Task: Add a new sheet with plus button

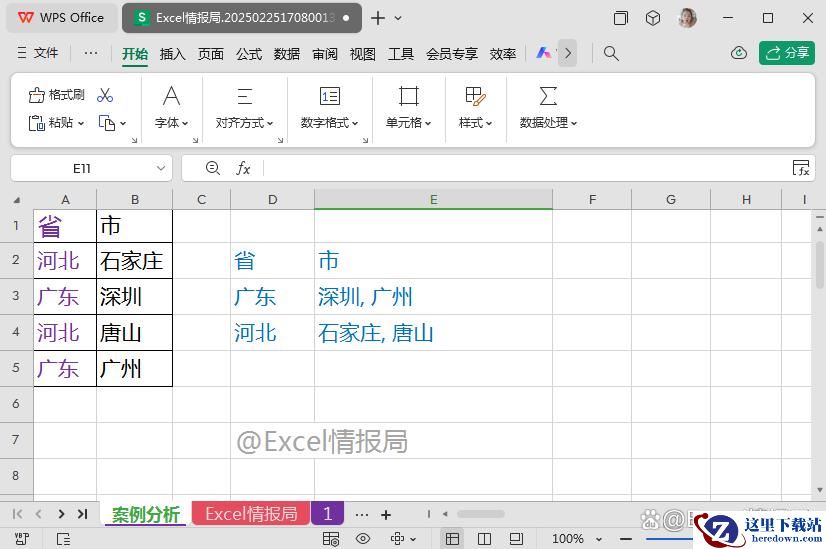Action: pyautogui.click(x=386, y=514)
